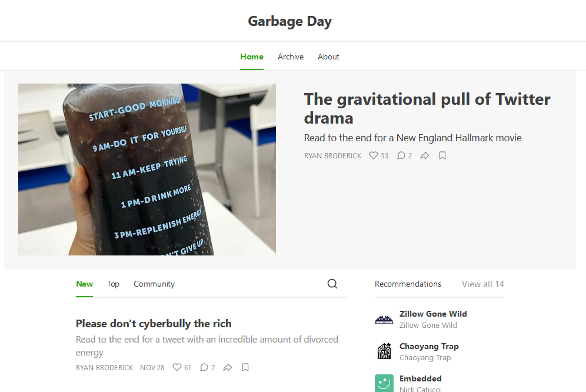The height and width of the screenshot is (392, 586).
Task: Save the cyberbully the rich post bookmark
Action: (245, 367)
